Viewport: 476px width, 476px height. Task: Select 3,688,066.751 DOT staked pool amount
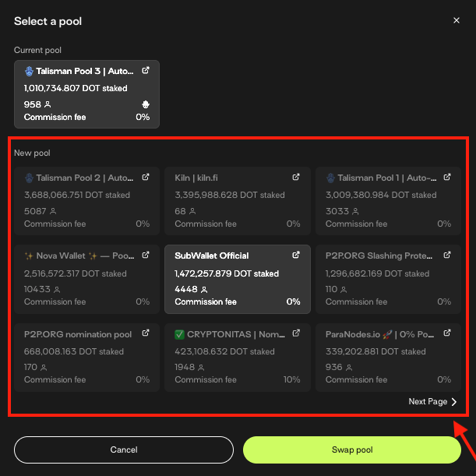tap(77, 195)
